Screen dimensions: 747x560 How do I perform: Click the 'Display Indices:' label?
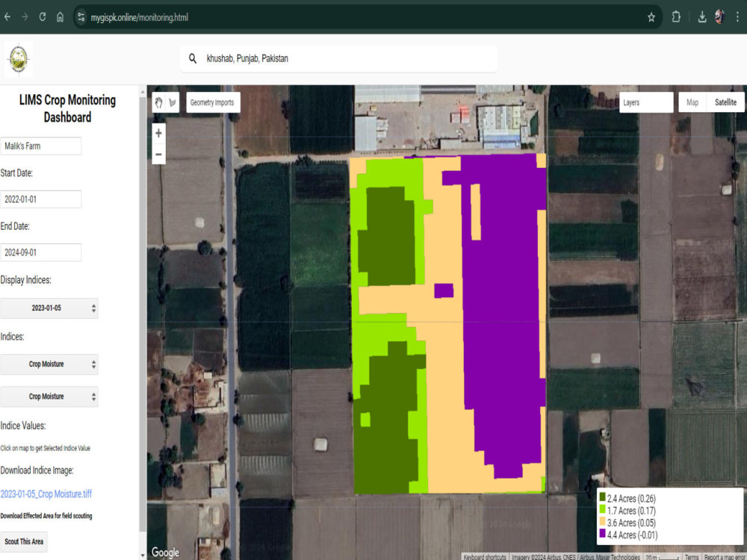25,280
